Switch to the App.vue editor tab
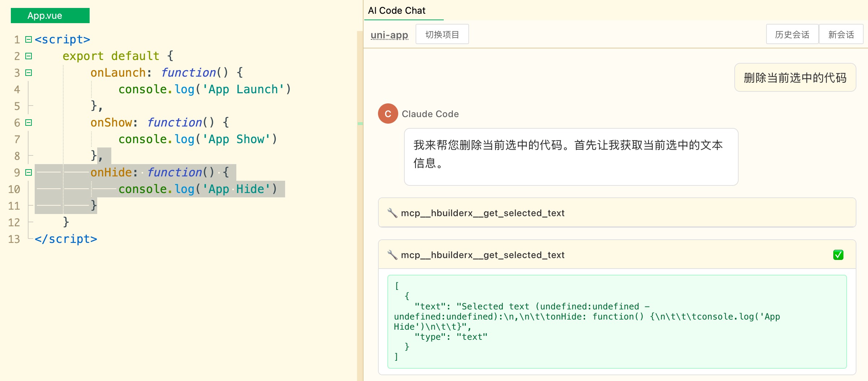The image size is (868, 381). tap(50, 16)
